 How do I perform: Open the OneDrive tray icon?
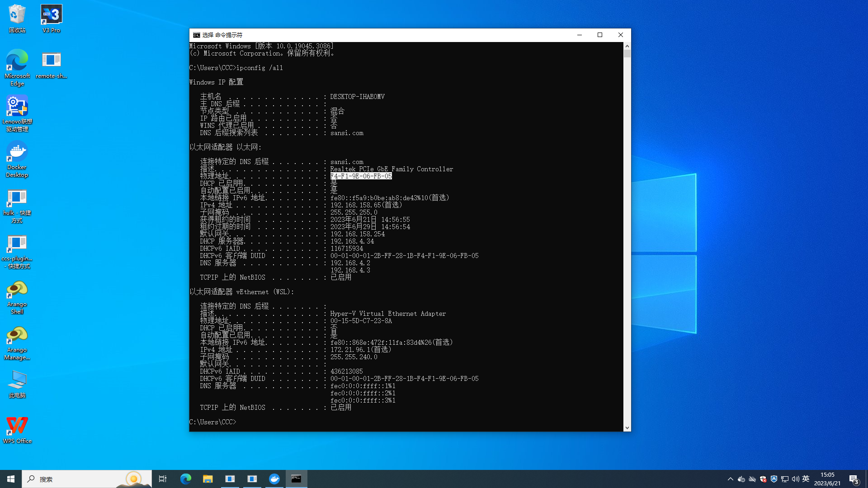(752, 479)
